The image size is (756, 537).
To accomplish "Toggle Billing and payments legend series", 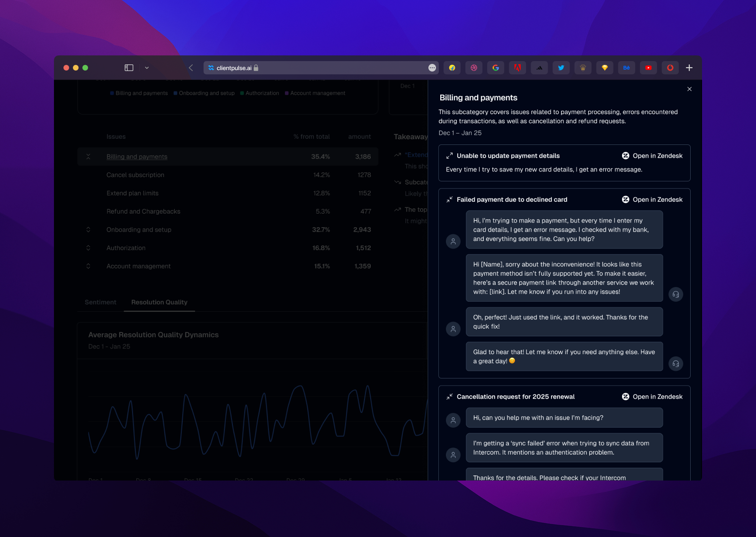I will [x=139, y=93].
